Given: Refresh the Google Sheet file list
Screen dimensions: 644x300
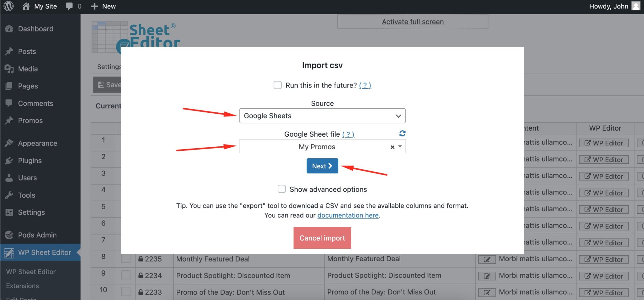Looking at the screenshot, I should tap(402, 133).
